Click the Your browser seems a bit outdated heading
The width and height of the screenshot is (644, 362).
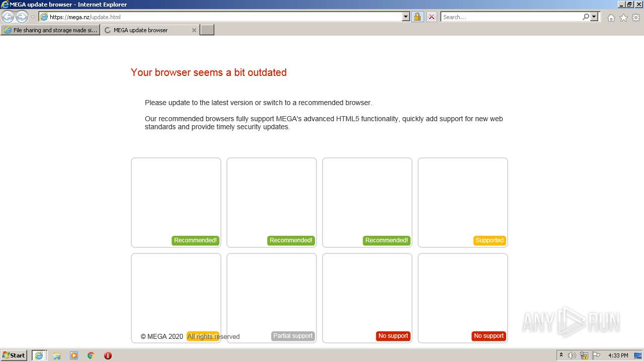coord(209,72)
